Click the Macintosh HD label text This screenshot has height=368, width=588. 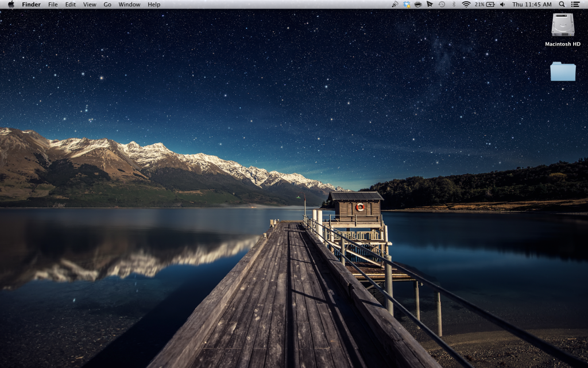click(563, 44)
